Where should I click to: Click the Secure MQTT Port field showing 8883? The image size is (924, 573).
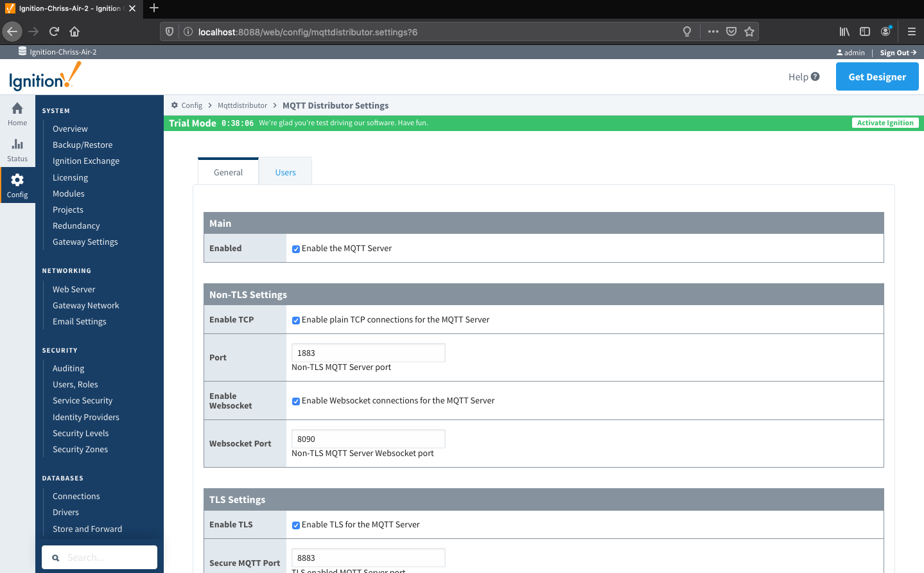coord(369,558)
